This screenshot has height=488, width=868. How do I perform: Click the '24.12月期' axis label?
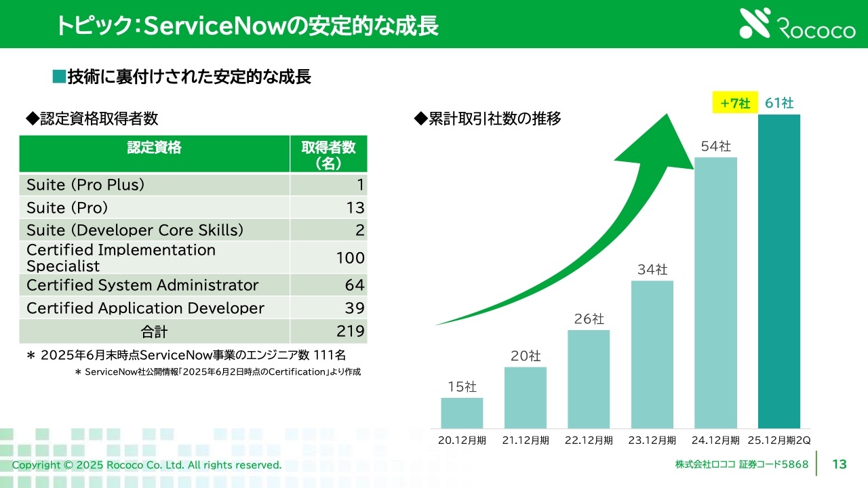tap(715, 440)
